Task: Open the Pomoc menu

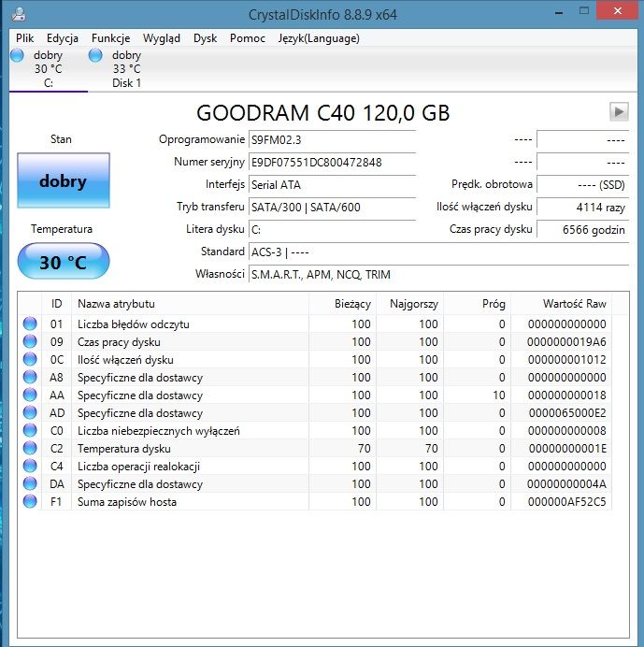Action: 248,38
